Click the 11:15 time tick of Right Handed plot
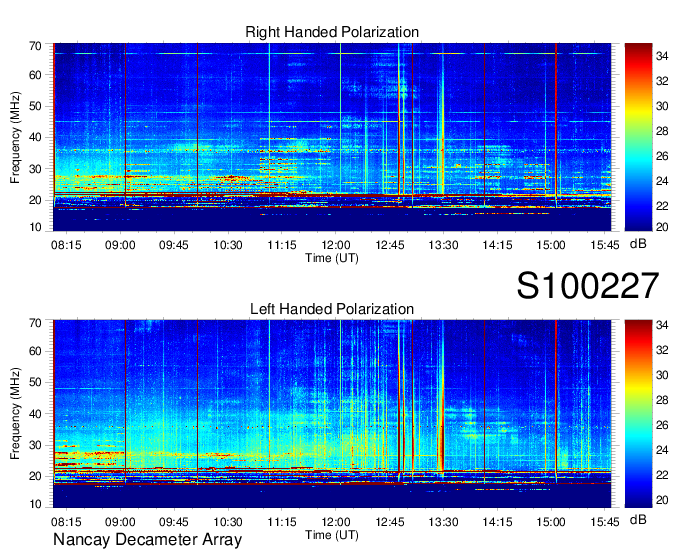The height and width of the screenshot is (552, 680). [x=282, y=245]
